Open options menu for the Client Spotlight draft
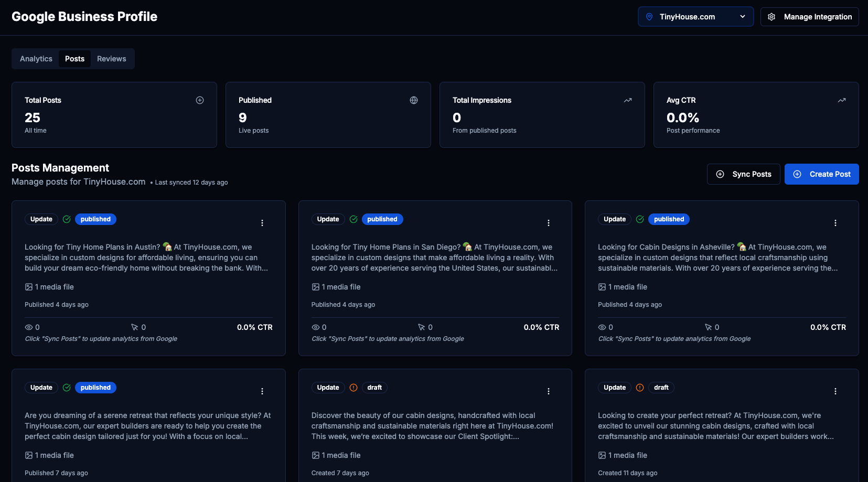The image size is (868, 482). 549,391
